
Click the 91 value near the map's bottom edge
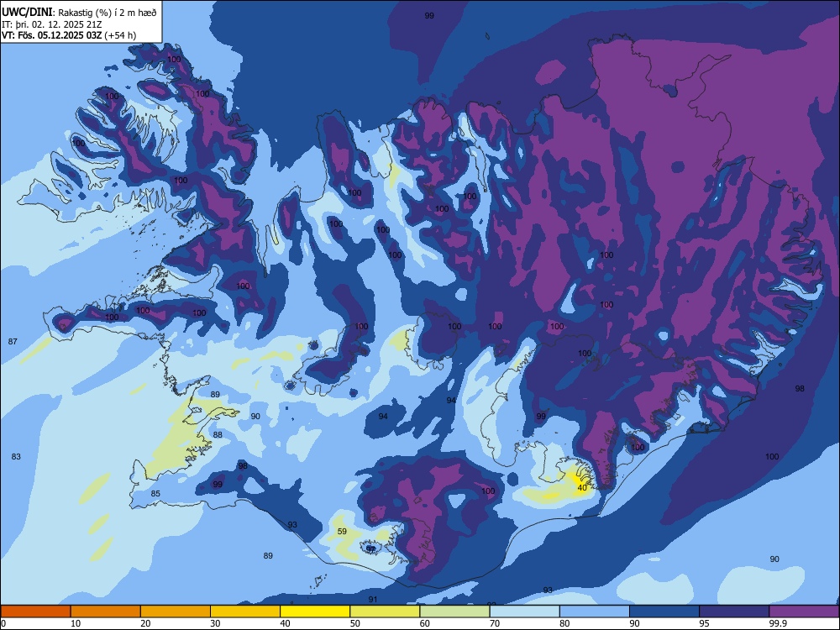coord(373,599)
